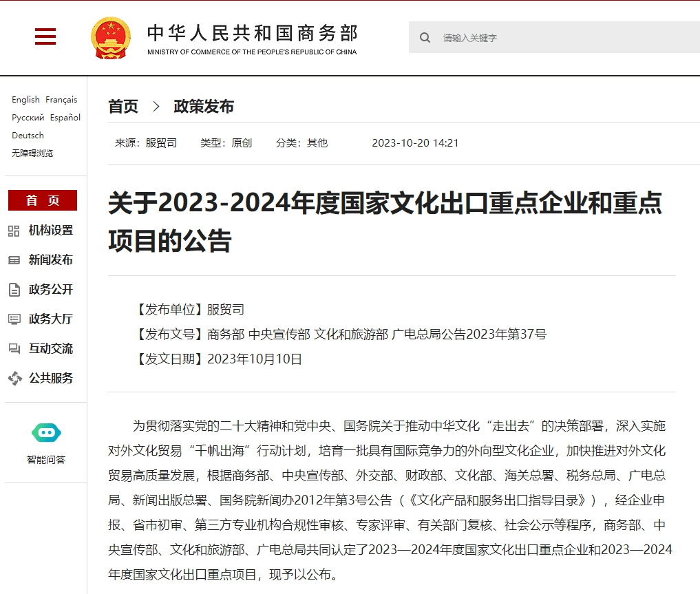This screenshot has height=594, width=700.
Task: Switch language to Deutsch
Action: pos(28,135)
